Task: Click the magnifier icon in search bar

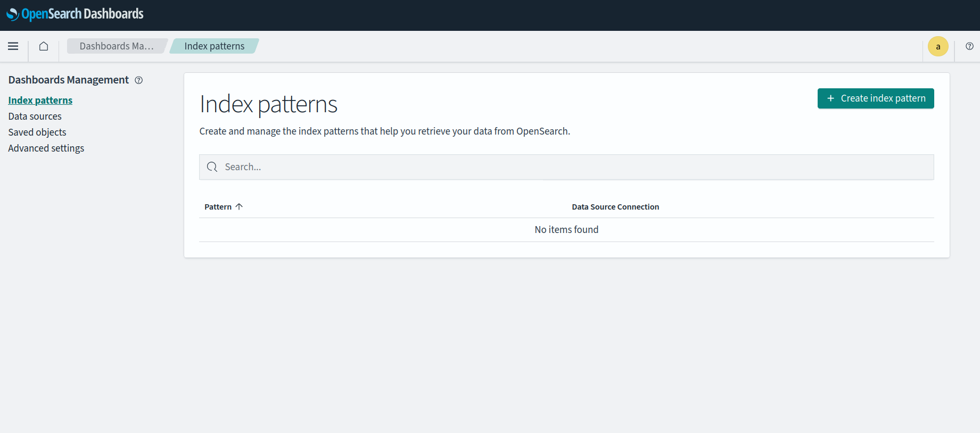Action: point(212,167)
